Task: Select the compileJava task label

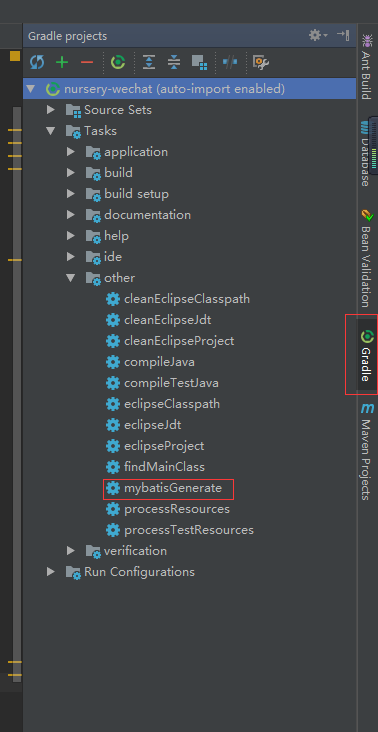Action: 159,362
